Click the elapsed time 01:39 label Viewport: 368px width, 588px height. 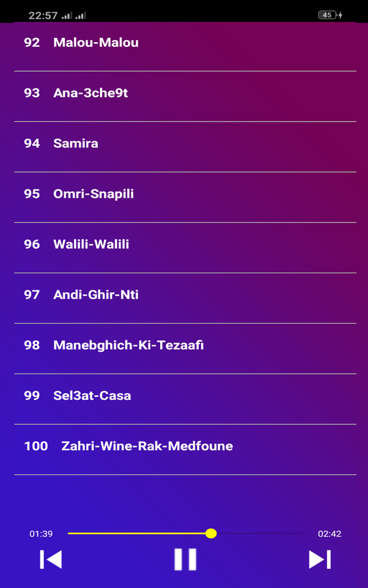click(x=41, y=534)
